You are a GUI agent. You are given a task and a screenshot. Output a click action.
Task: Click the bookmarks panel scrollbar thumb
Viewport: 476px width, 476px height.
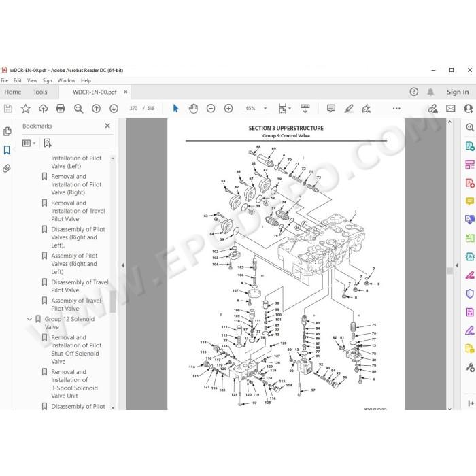coord(113,303)
